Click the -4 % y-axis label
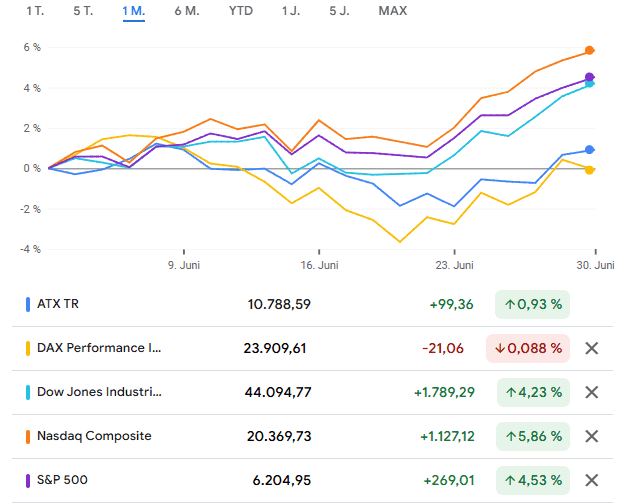 pos(30,249)
